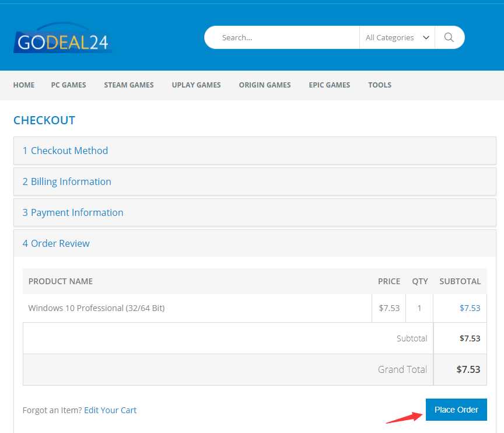Click the PRICE column header
The image size is (504, 433).
(x=389, y=281)
